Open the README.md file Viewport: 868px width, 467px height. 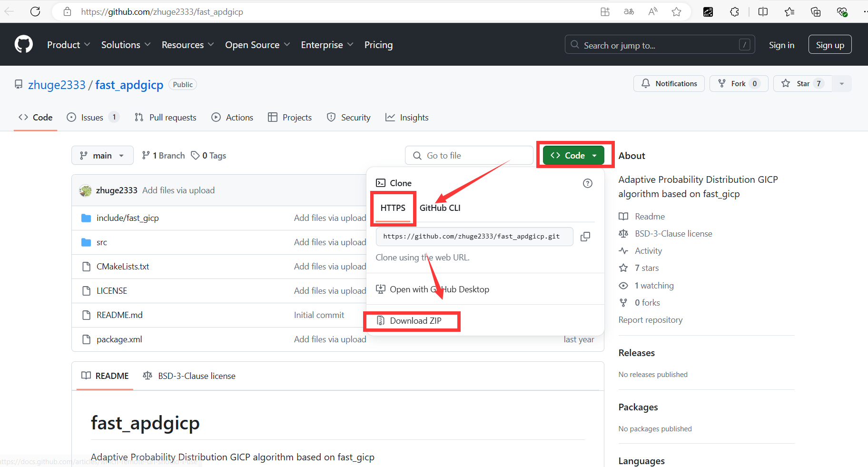click(119, 315)
